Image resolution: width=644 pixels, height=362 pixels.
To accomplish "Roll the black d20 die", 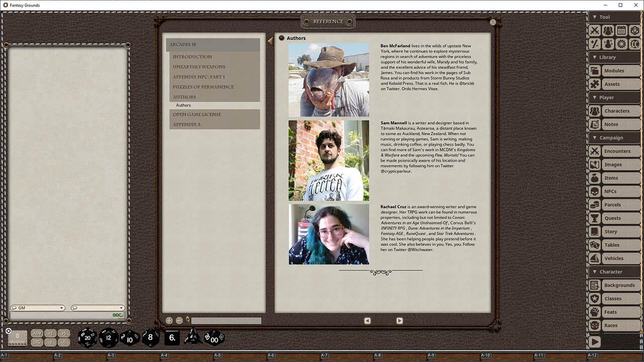I will pos(87,338).
